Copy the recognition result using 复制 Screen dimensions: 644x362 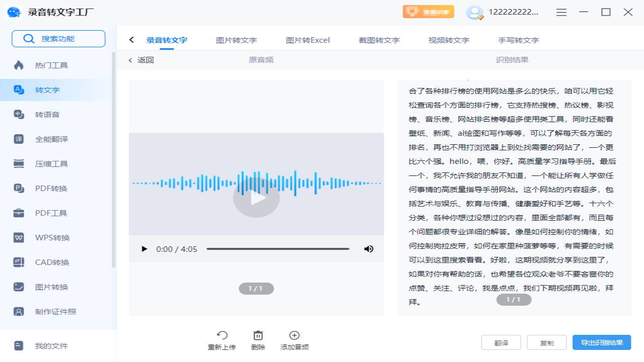point(546,342)
